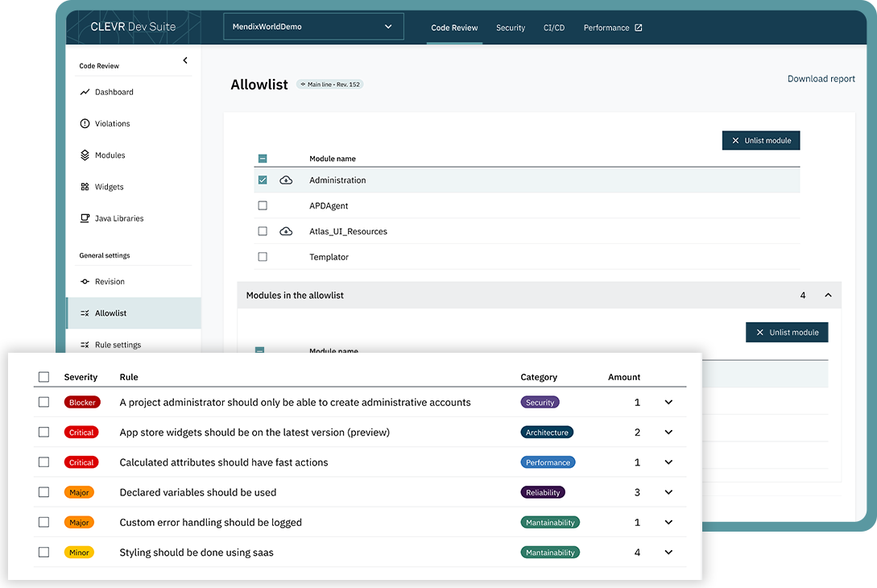
Task: Check the APDAgent module checkbox
Action: (x=263, y=206)
